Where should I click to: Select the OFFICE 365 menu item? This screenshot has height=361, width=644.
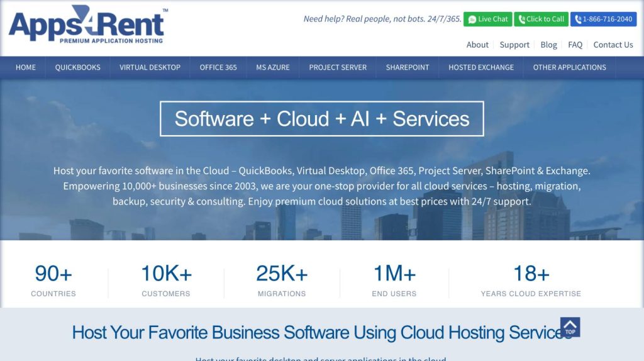coord(218,67)
